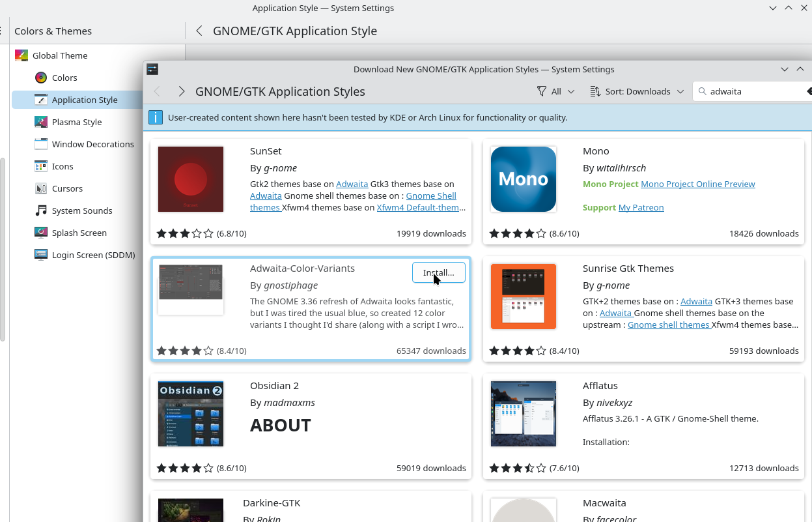
Task: Open the Mono Project Online Preview link
Action: 698,184
